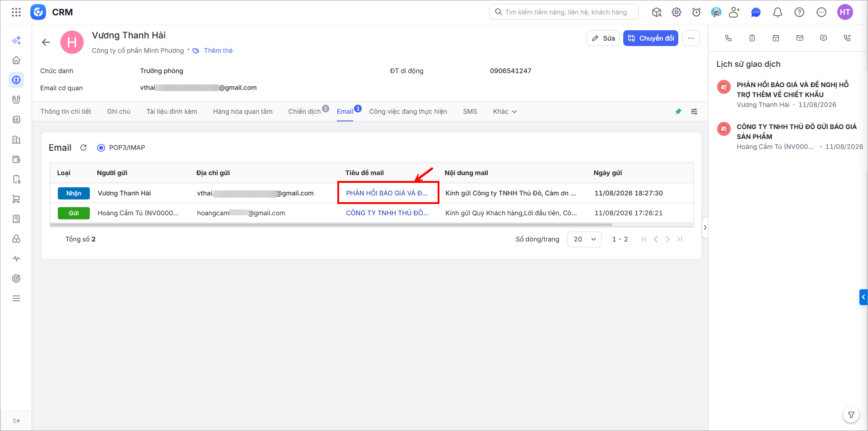Open the magnet icon in sidebar
This screenshot has width=868, height=431.
click(x=16, y=100)
